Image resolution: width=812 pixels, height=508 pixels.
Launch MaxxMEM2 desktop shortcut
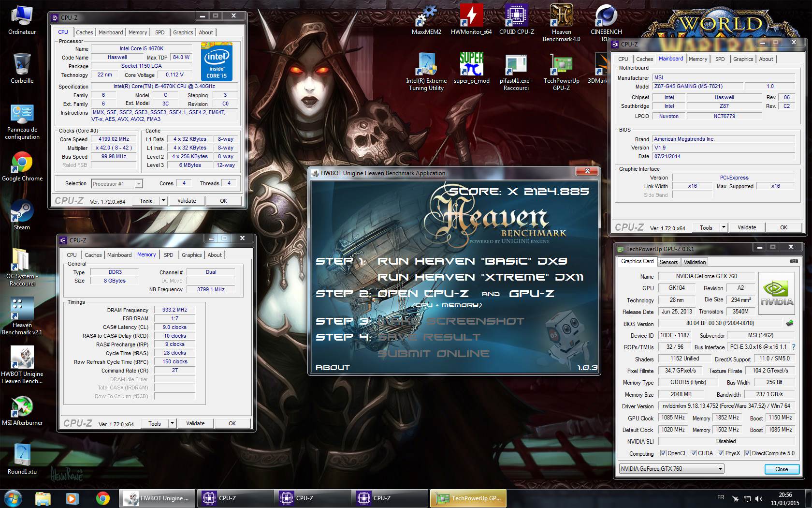426,20
